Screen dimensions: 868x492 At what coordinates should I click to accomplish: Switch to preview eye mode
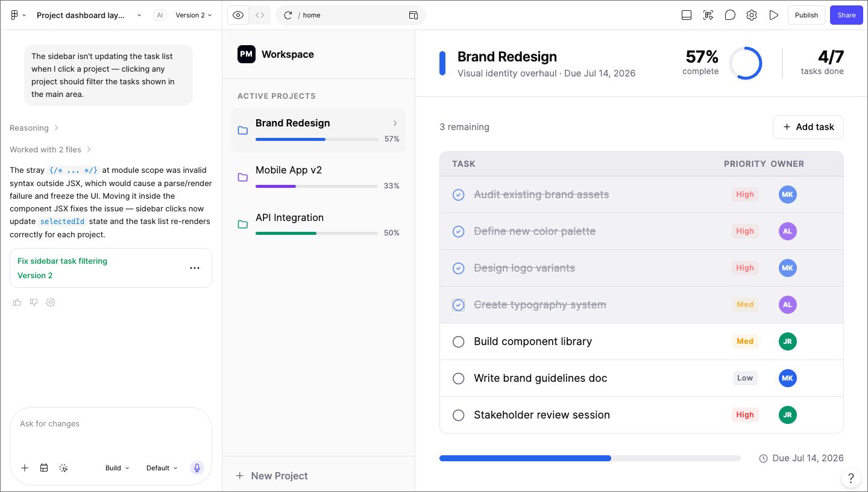point(238,15)
